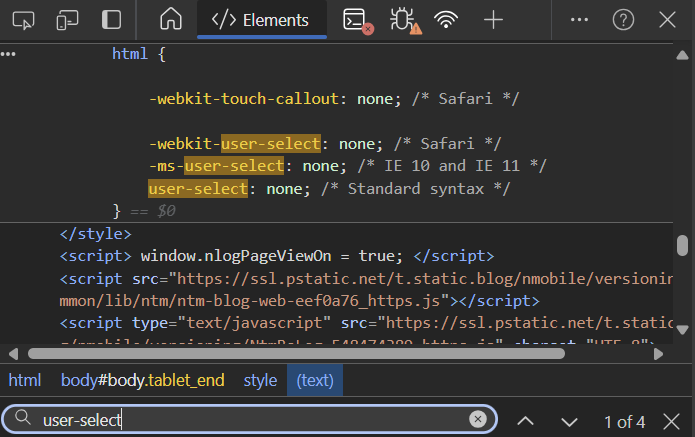695x437 pixels.
Task: Toggle the DevTools sidebar dock icon
Action: pyautogui.click(x=111, y=20)
